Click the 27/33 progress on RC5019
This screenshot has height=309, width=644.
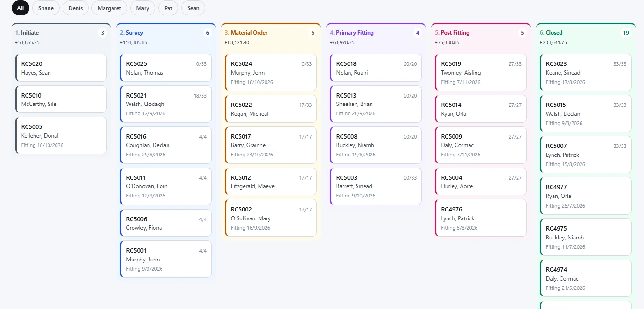[x=515, y=64]
